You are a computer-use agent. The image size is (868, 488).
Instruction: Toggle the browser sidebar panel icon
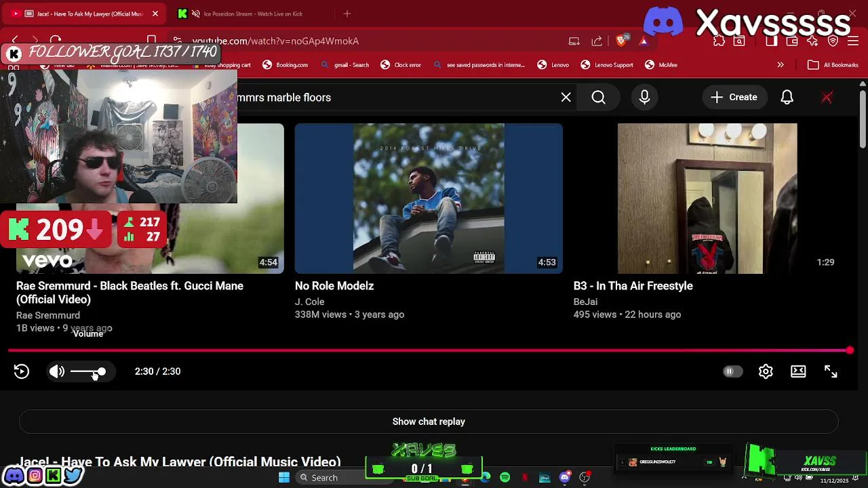coord(771,41)
